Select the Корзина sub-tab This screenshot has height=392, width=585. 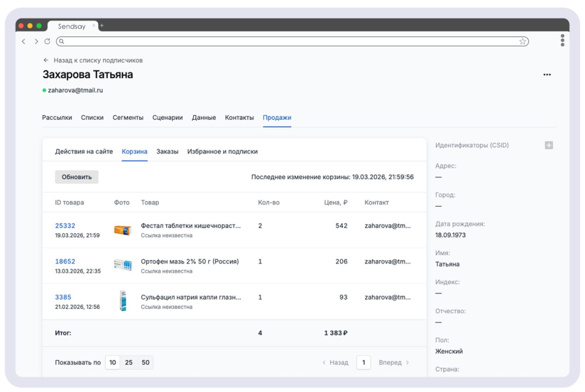[134, 152]
